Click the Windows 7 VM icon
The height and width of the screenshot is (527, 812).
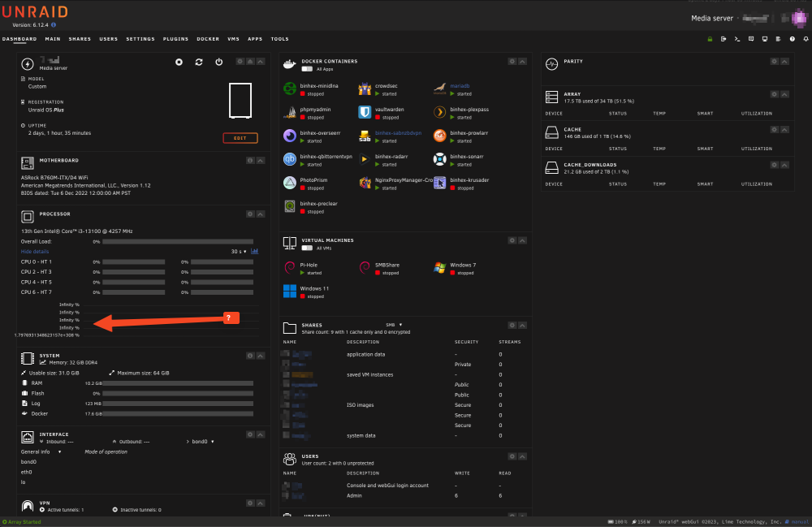(439, 268)
